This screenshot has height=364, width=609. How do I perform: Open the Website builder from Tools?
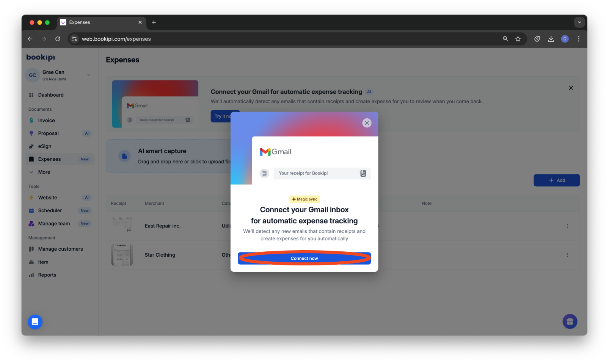click(x=31, y=198)
